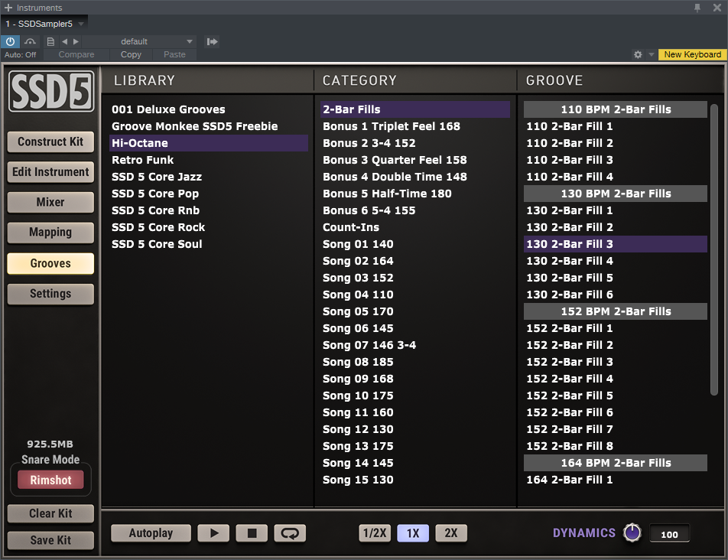The image size is (728, 560).
Task: Select Bonus 5 Half-Time 180 category
Action: pyautogui.click(x=415, y=194)
